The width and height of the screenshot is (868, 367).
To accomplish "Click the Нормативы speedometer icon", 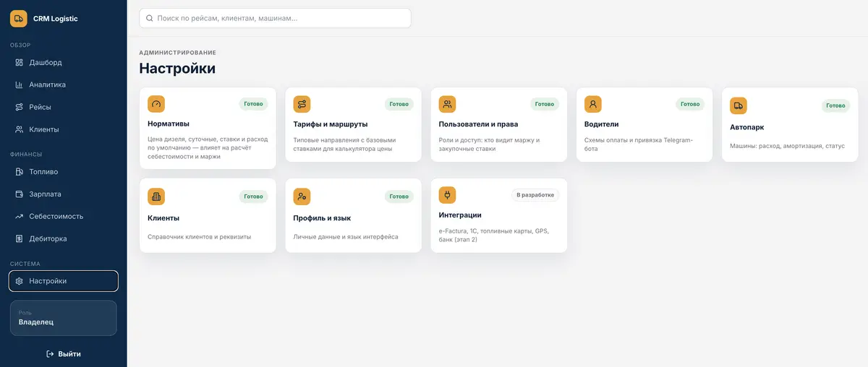I will 156,104.
